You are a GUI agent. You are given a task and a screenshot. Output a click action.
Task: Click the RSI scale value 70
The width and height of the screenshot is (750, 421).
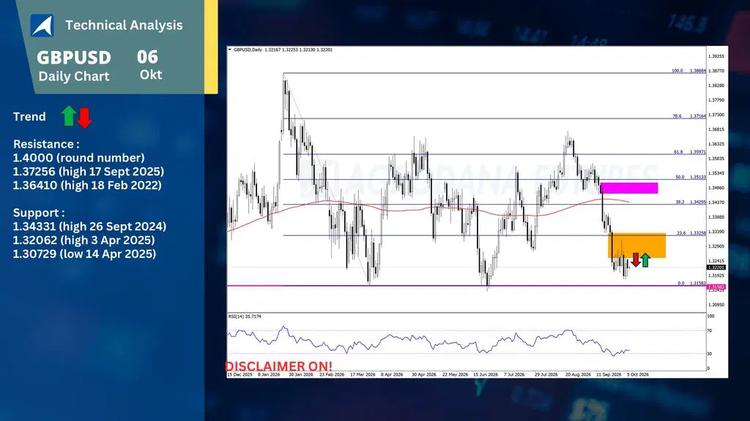[x=710, y=331]
